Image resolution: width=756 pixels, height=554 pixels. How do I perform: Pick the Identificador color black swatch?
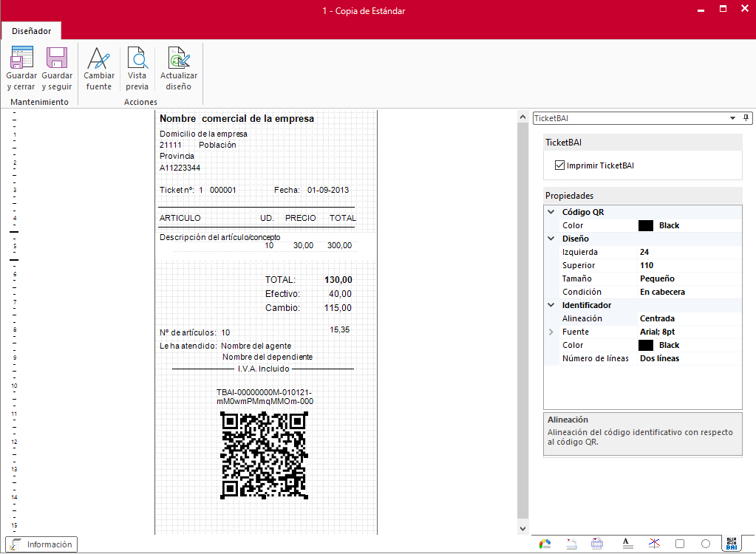click(x=646, y=345)
